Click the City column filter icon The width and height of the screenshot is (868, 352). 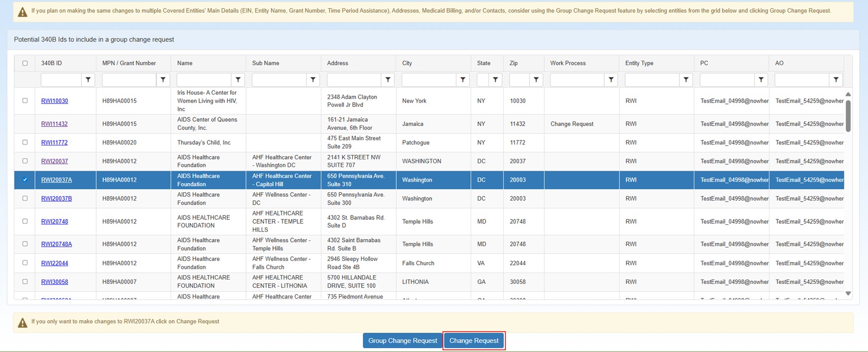pos(463,80)
